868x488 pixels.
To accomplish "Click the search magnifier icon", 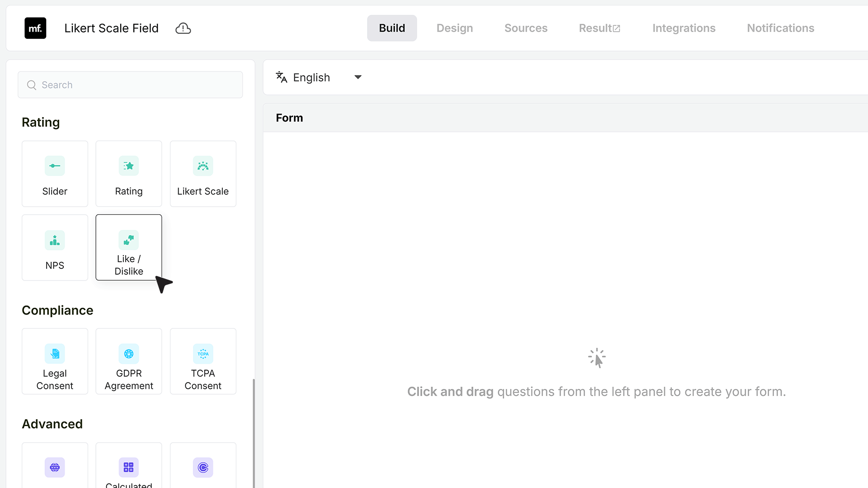I will pos(32,85).
